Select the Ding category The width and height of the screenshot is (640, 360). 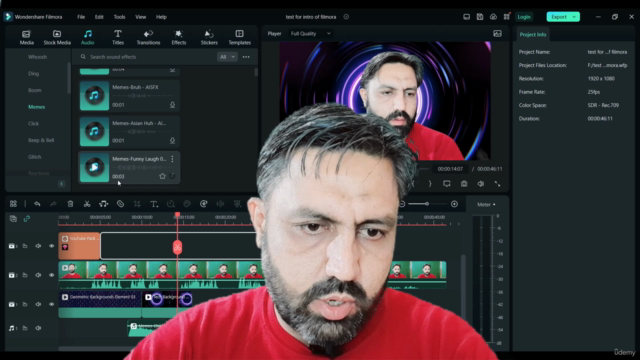(x=33, y=73)
